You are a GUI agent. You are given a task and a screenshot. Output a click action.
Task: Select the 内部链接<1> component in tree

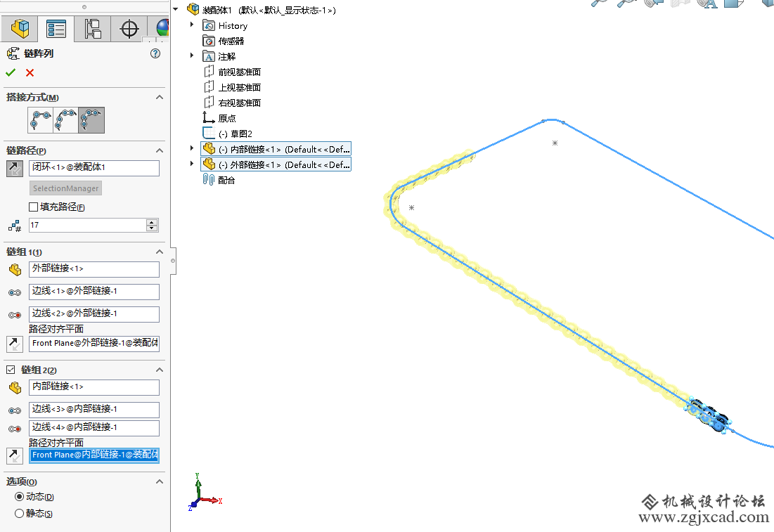[x=276, y=149]
